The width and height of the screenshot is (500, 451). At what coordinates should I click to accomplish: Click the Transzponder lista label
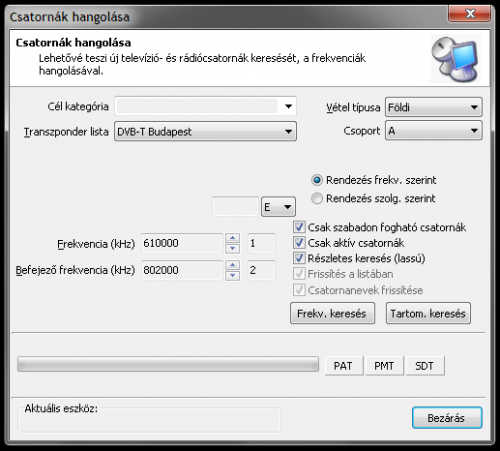pos(66,132)
